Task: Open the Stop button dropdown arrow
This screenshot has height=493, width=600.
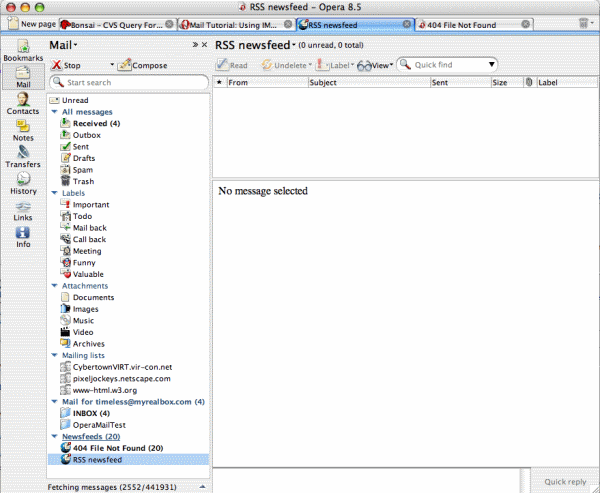Action: [112, 64]
